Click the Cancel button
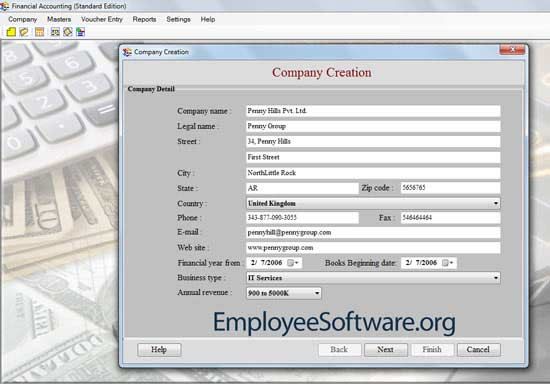Viewport: 550px width, 384px height. 478,350
